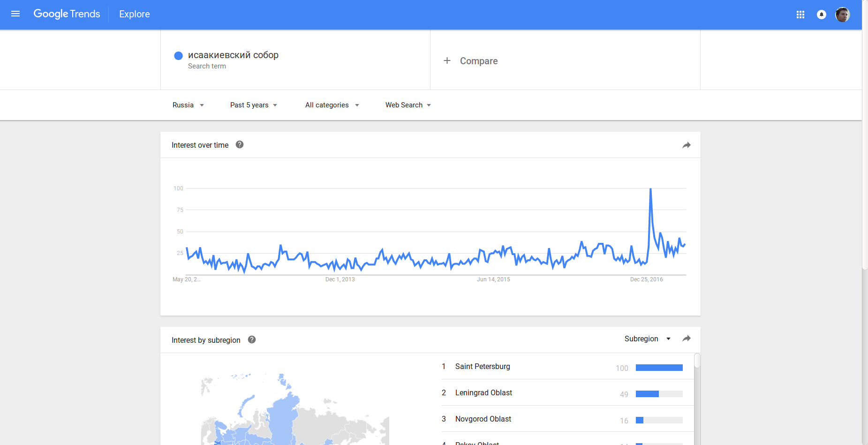
Task: View Google notifications bell
Action: [x=822, y=15]
